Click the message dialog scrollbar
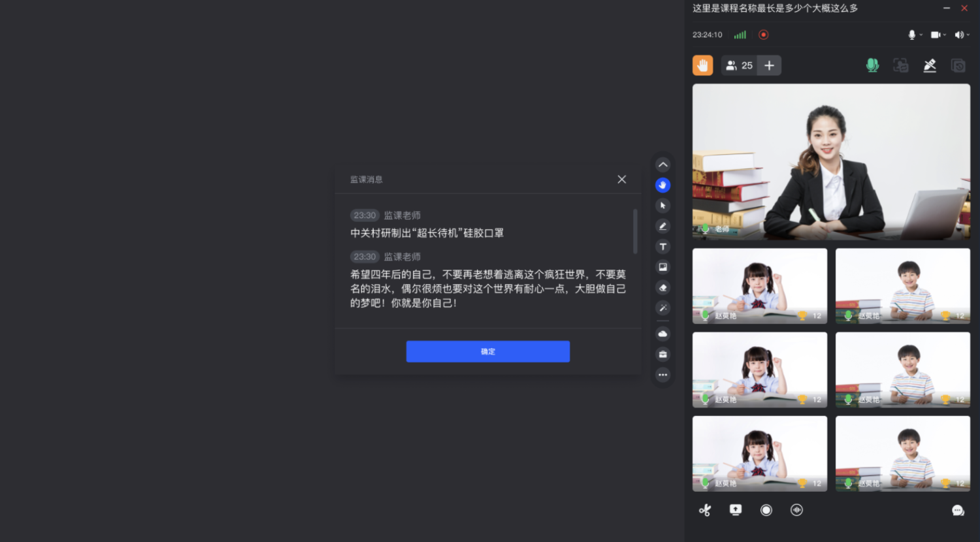Image resolution: width=980 pixels, height=542 pixels. click(x=635, y=231)
